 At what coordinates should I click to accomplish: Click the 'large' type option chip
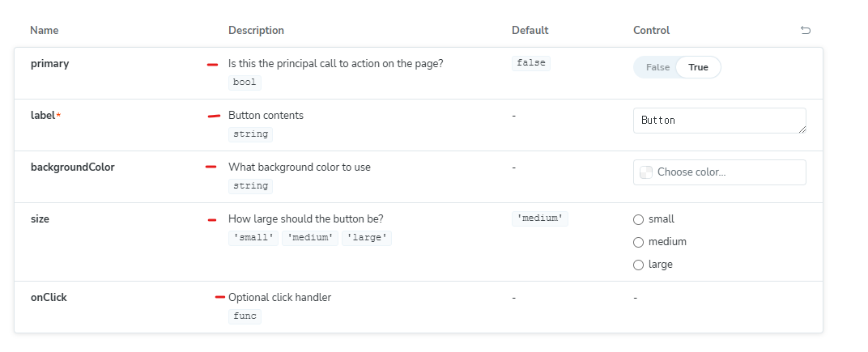click(367, 239)
